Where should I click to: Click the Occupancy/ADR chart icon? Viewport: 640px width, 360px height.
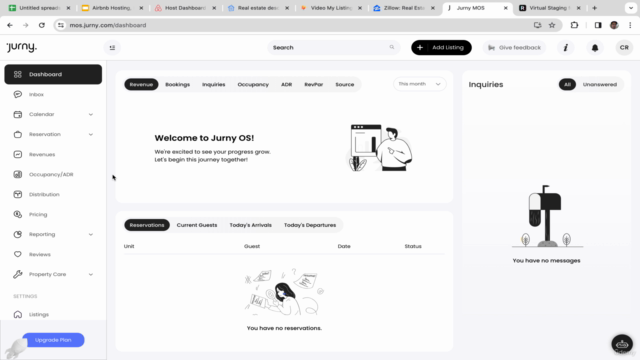[18, 174]
